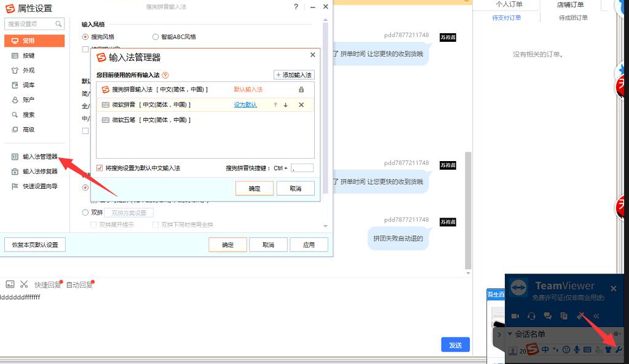629x364 pixels.
Task: Tick the 双拼下同时使用全拼 checkbox
Action: coord(155,225)
